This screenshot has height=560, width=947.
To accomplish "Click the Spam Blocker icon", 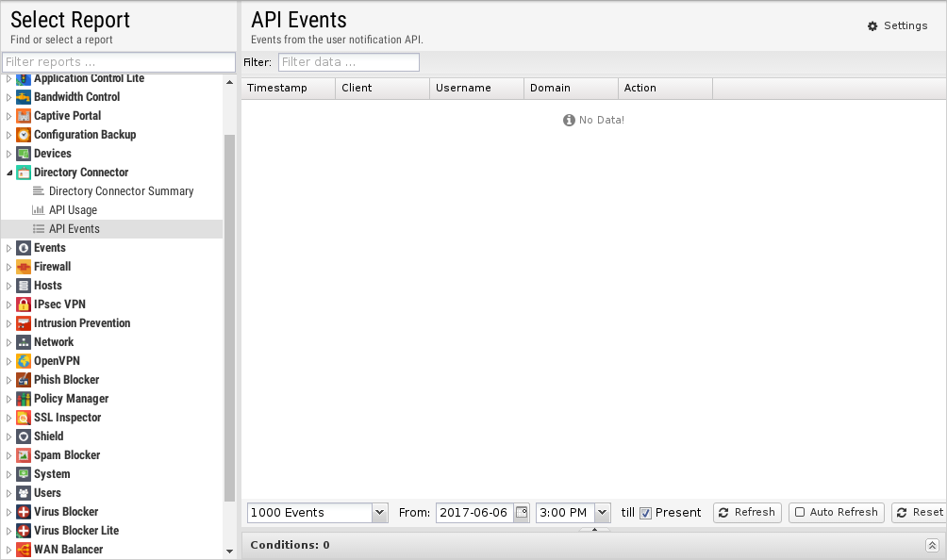I will click(x=23, y=455).
